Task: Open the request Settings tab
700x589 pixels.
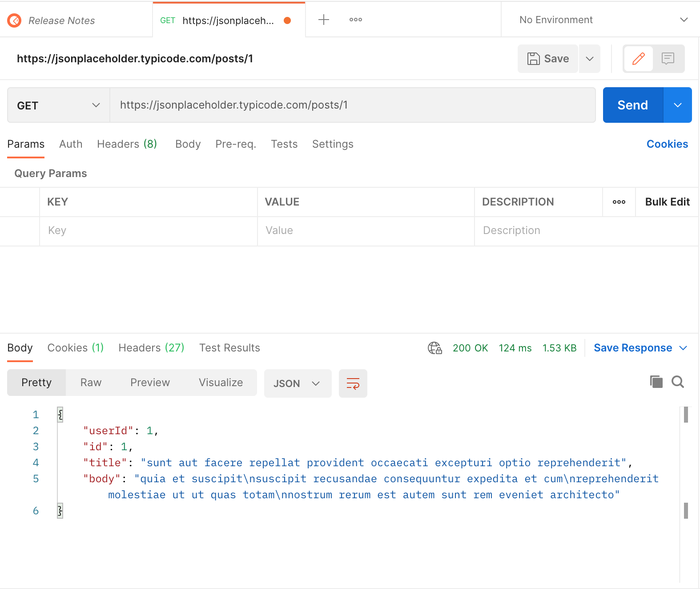Action: pyautogui.click(x=333, y=144)
